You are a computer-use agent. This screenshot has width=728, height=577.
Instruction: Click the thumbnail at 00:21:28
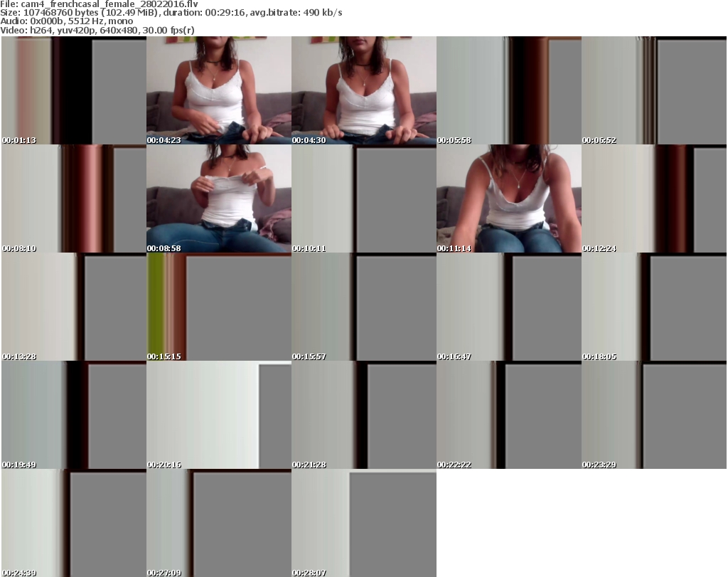[x=364, y=415]
